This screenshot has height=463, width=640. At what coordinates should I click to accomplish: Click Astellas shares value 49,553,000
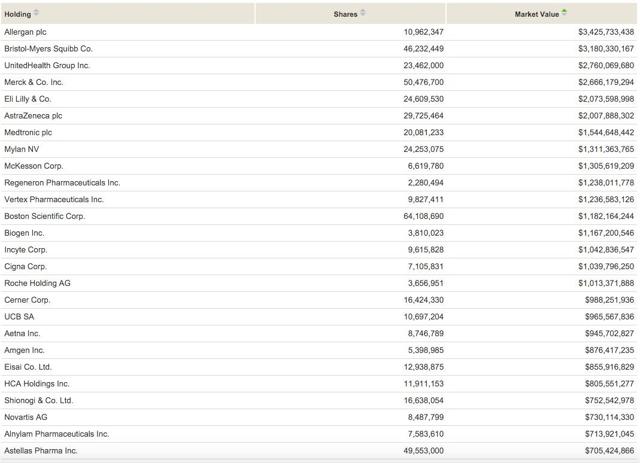tap(423, 450)
